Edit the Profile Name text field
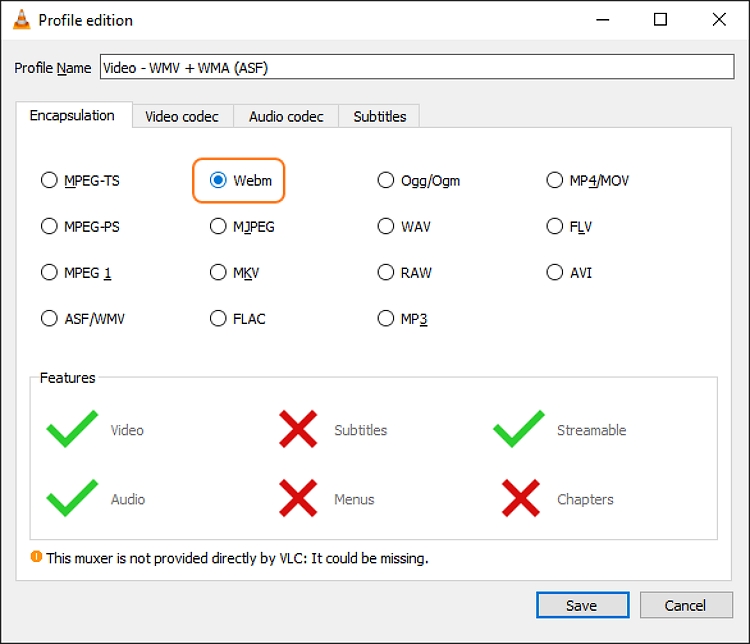Viewport: 750px width, 644px height. click(417, 67)
